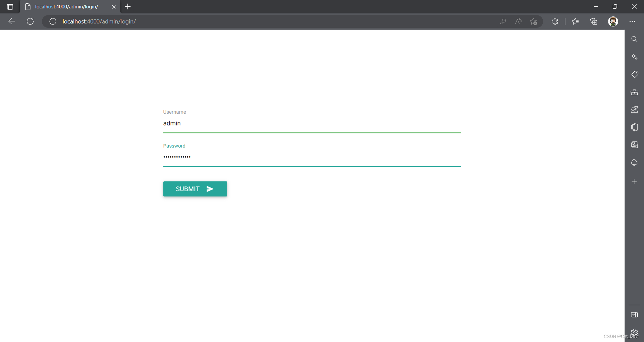The height and width of the screenshot is (342, 644).
Task: Minimize the browser window
Action: (x=596, y=7)
